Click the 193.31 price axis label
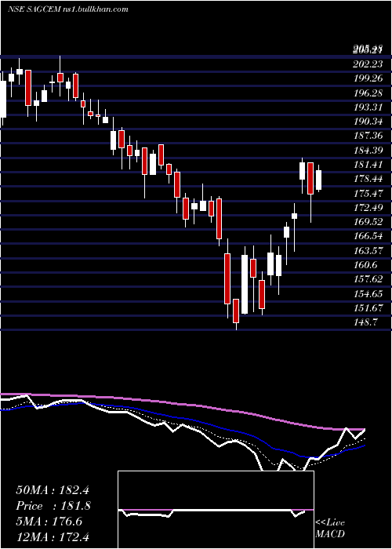Screen dimensions: 392x549 (x=368, y=107)
